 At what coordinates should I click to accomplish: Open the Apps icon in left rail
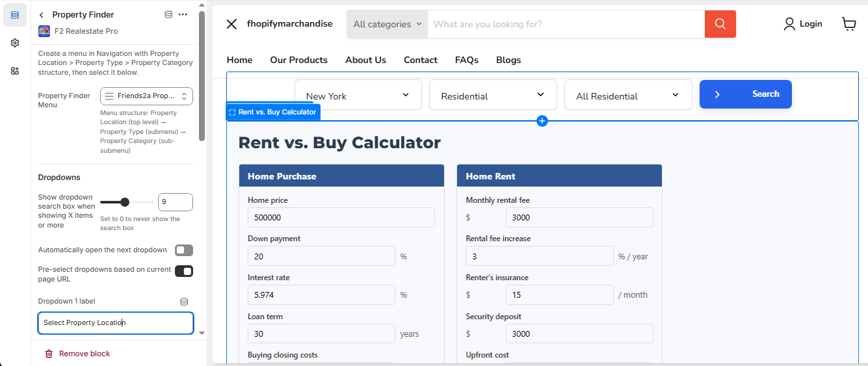tap(15, 71)
